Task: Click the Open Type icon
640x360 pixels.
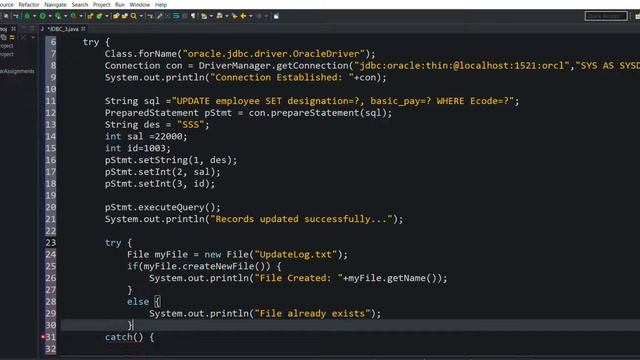Action: click(x=116, y=16)
